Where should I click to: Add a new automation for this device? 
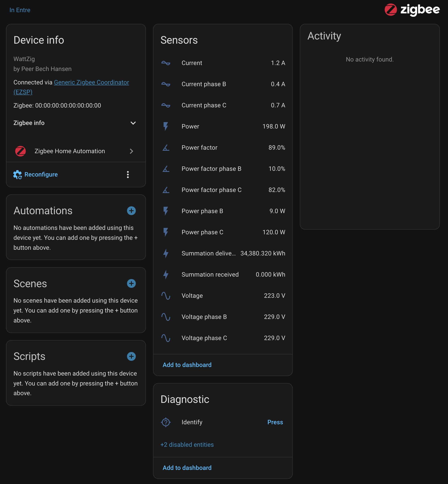pos(131,211)
